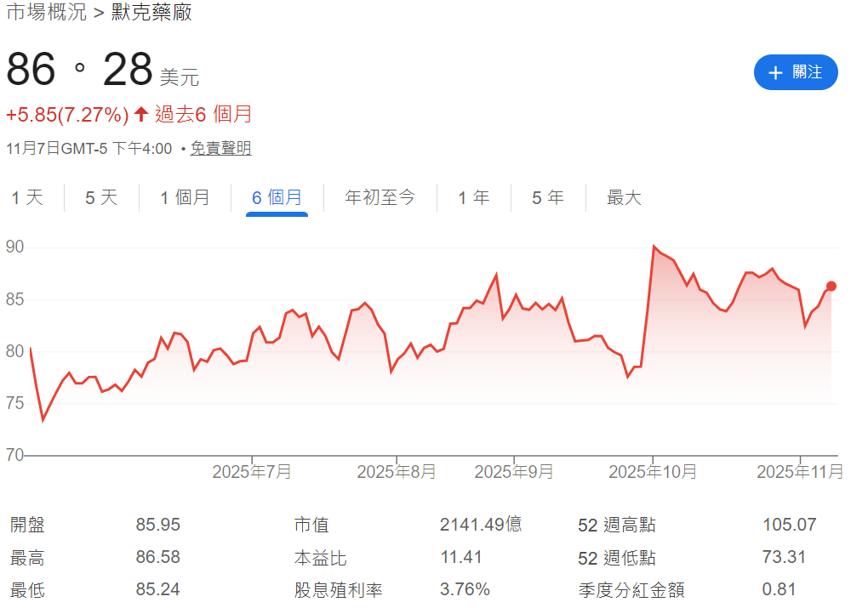
Task: Switch to the 1年 chart view
Action: pos(473,197)
